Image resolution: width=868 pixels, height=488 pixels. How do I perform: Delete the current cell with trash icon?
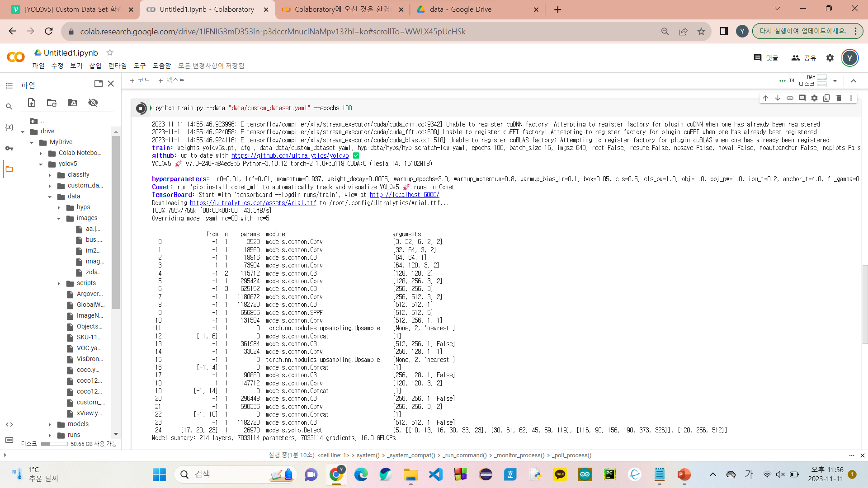click(x=839, y=98)
